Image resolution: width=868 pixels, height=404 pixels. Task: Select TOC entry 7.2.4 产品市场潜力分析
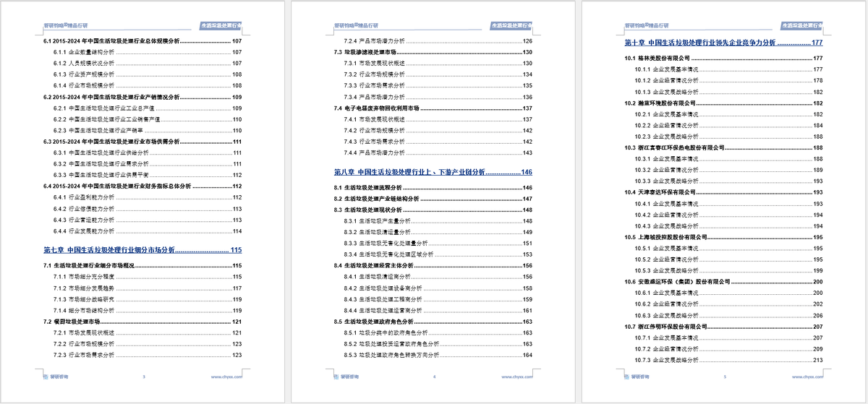(x=438, y=41)
